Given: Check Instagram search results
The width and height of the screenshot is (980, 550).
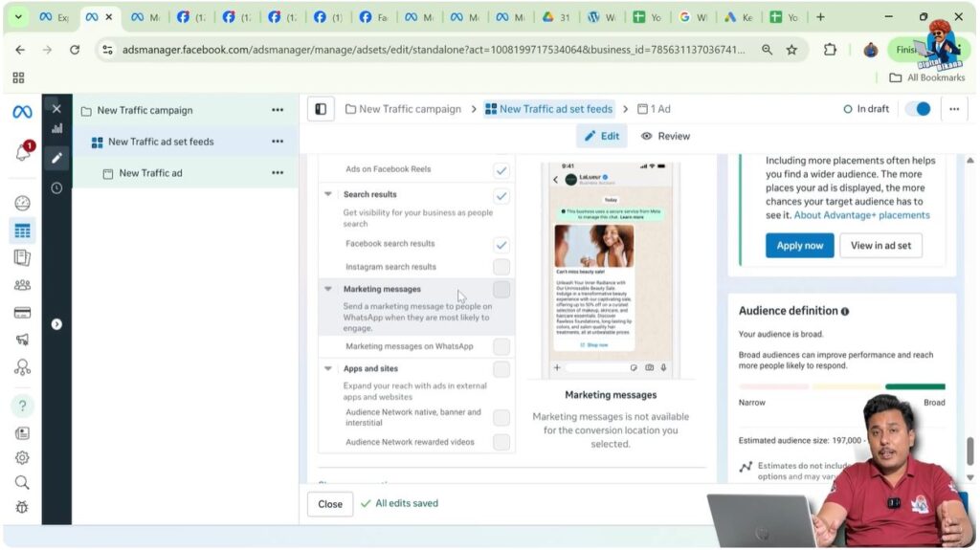Looking at the screenshot, I should tap(501, 267).
